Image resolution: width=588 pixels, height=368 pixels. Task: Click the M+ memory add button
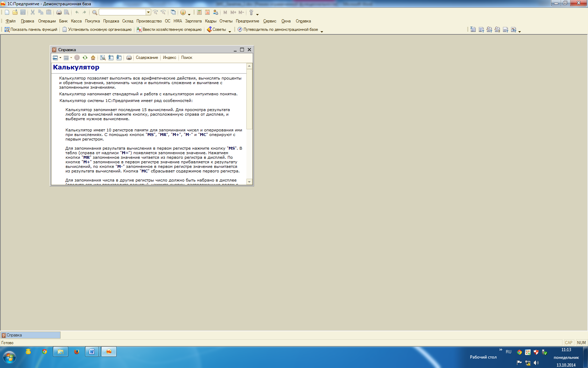point(233,12)
